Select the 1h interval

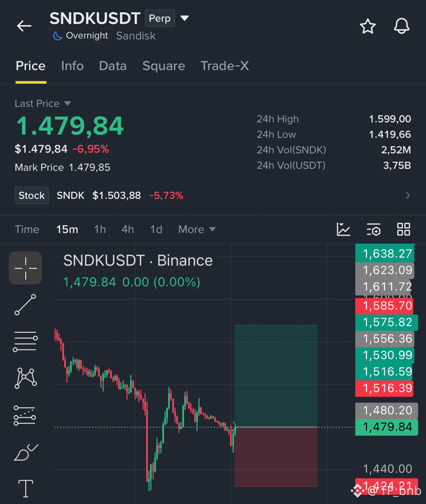pyautogui.click(x=100, y=229)
